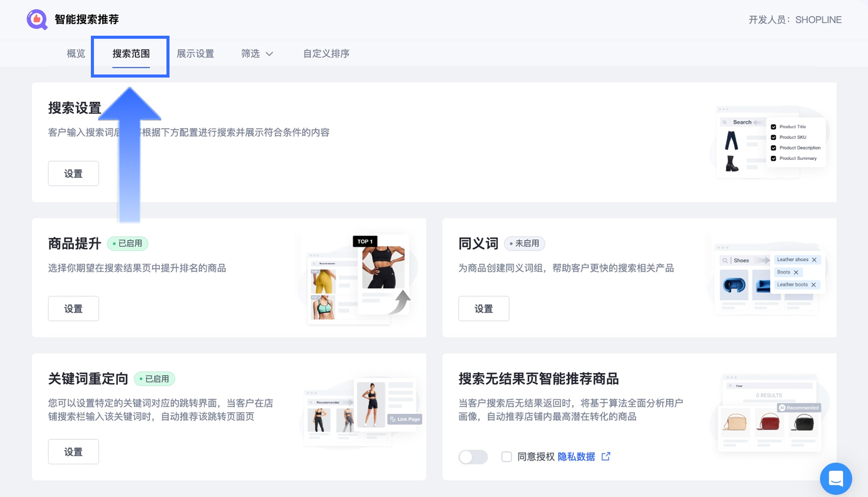This screenshot has height=497, width=868.
Task: Click the 关键词重定向 heading
Action: (88, 379)
